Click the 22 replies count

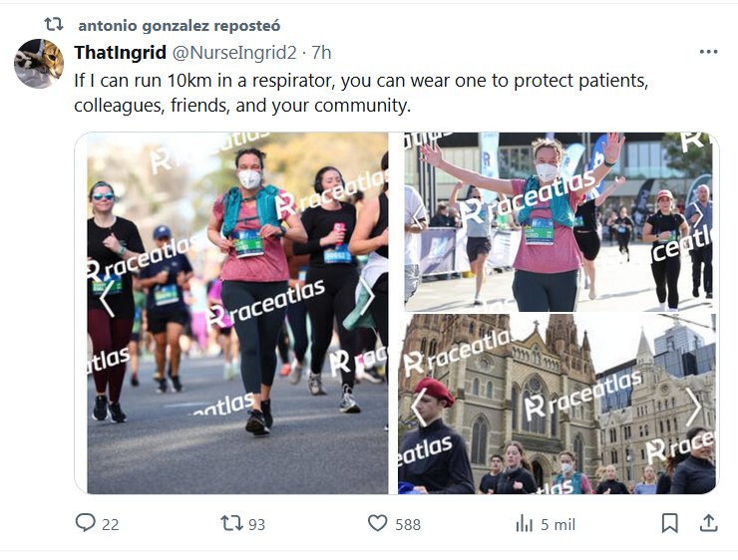pyautogui.click(x=110, y=524)
